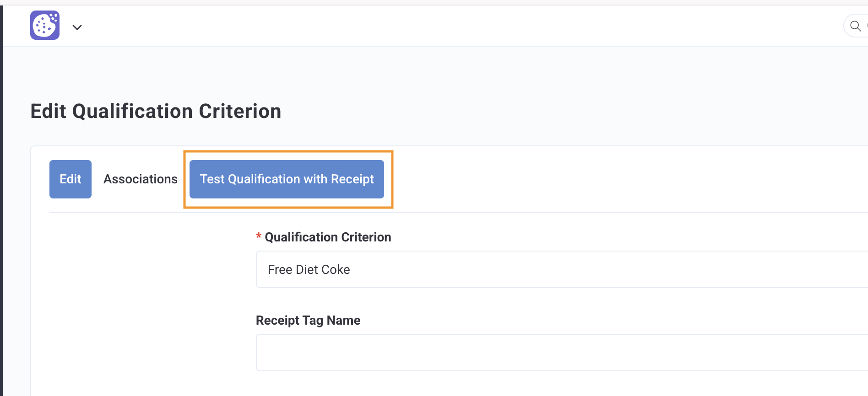Click the Receipt Tag Name label
Image resolution: width=868 pixels, height=396 pixels.
tap(308, 320)
